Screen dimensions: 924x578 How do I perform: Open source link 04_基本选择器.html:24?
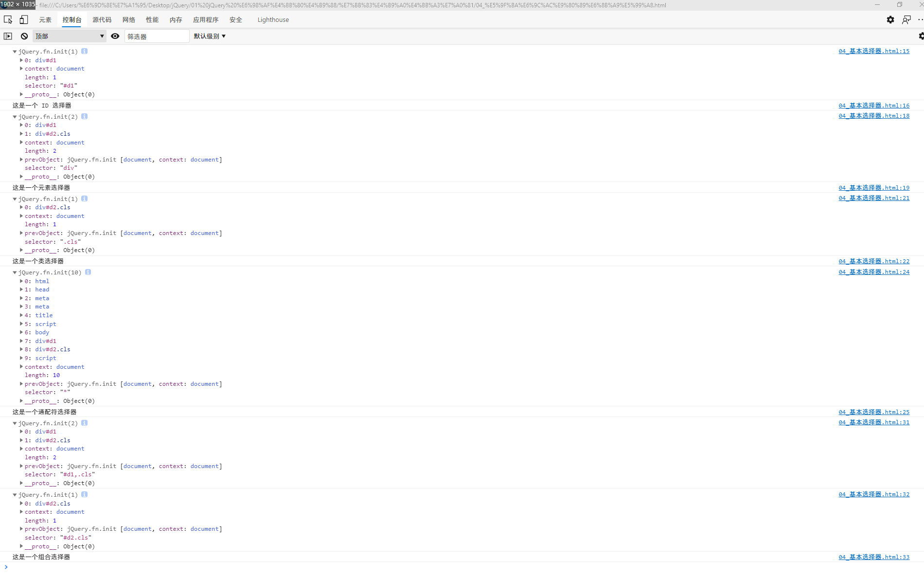(874, 272)
